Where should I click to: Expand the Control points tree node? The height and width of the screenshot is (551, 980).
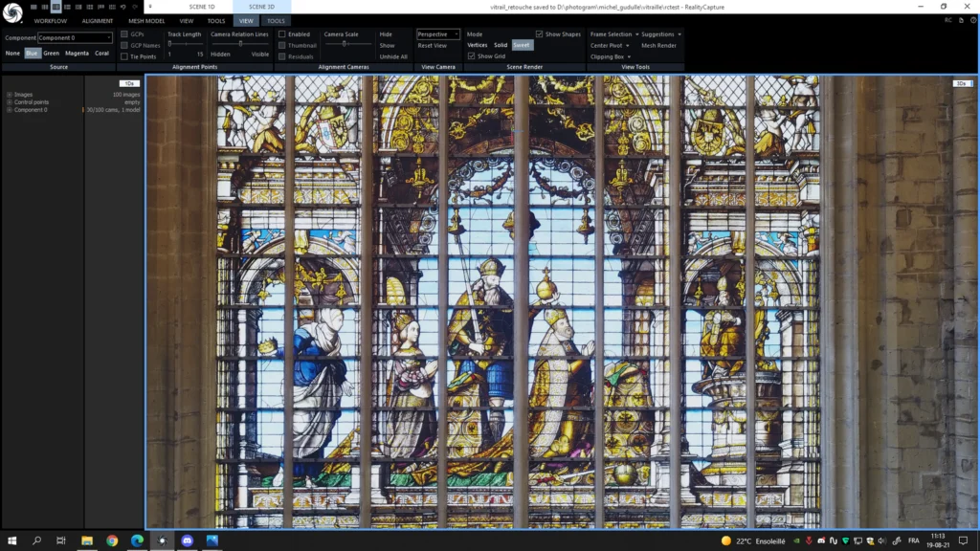click(10, 101)
